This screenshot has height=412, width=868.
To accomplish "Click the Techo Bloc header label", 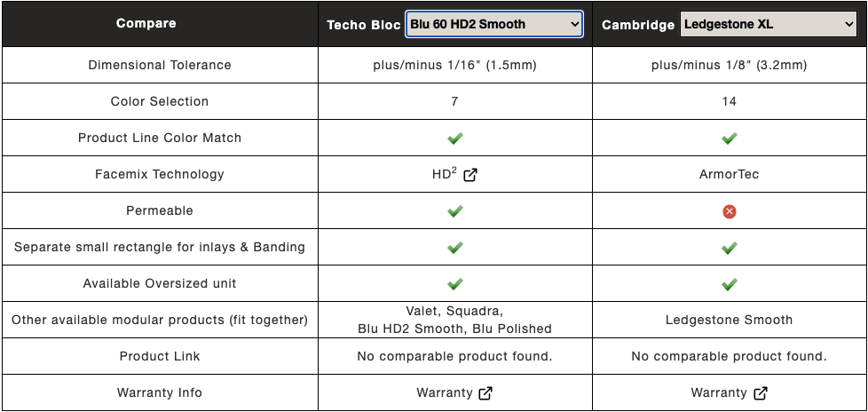I will pos(364,25).
